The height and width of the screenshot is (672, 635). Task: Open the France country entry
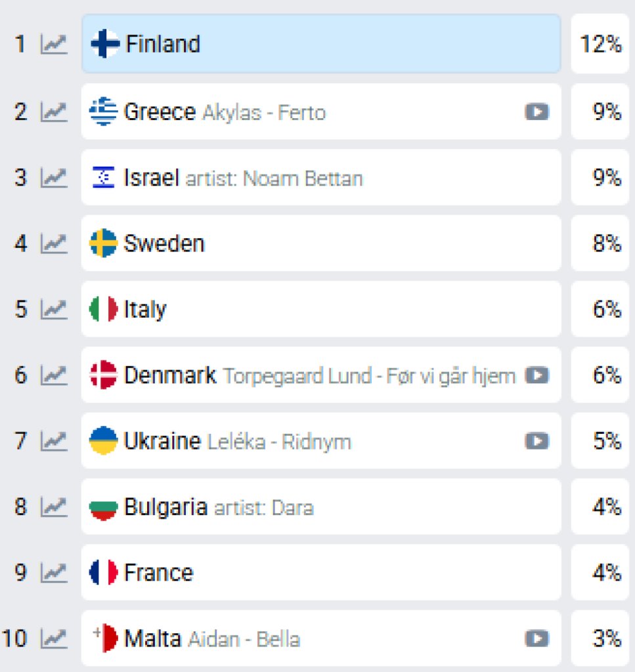[321, 573]
